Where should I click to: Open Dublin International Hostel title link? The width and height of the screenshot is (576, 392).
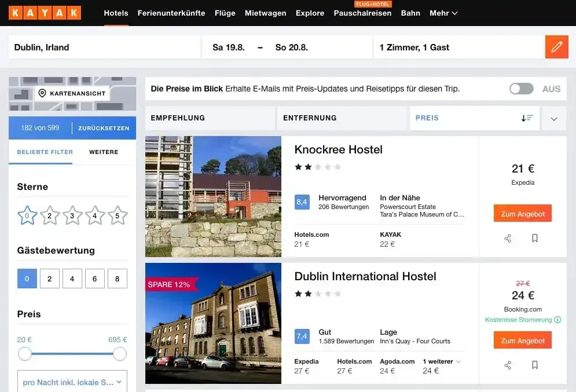(365, 276)
